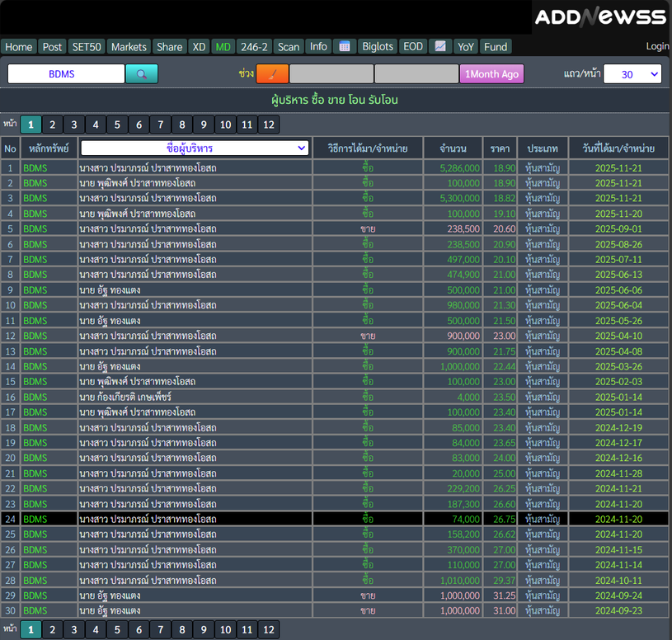Open the MD menu tab
The height and width of the screenshot is (640, 672).
(223, 47)
